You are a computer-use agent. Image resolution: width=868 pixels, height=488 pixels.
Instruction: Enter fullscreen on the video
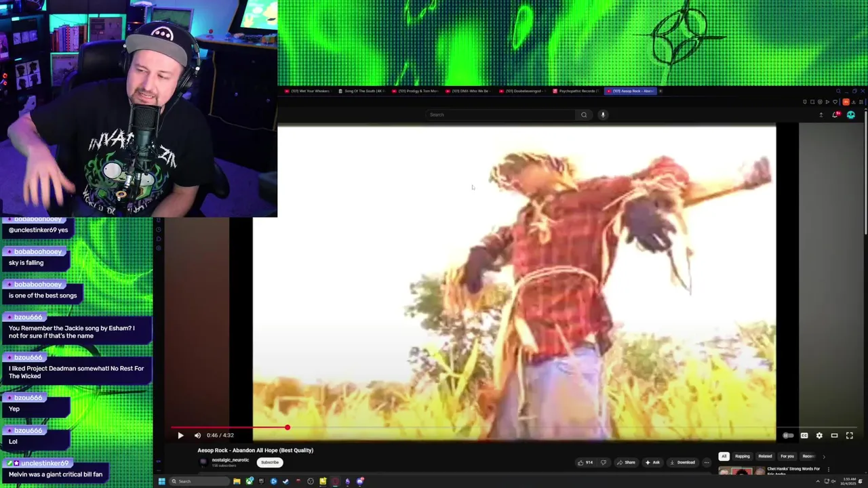point(849,436)
